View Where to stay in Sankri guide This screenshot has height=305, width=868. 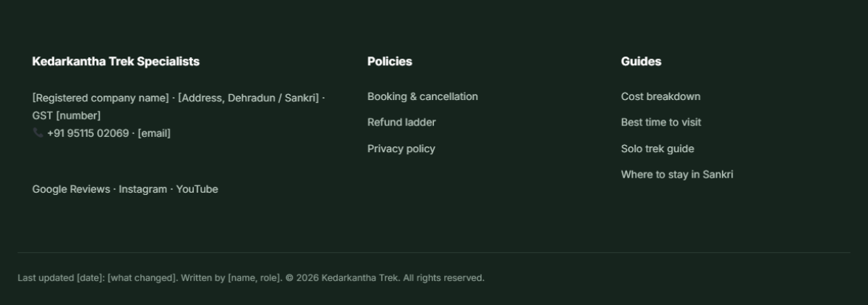pyautogui.click(x=677, y=175)
